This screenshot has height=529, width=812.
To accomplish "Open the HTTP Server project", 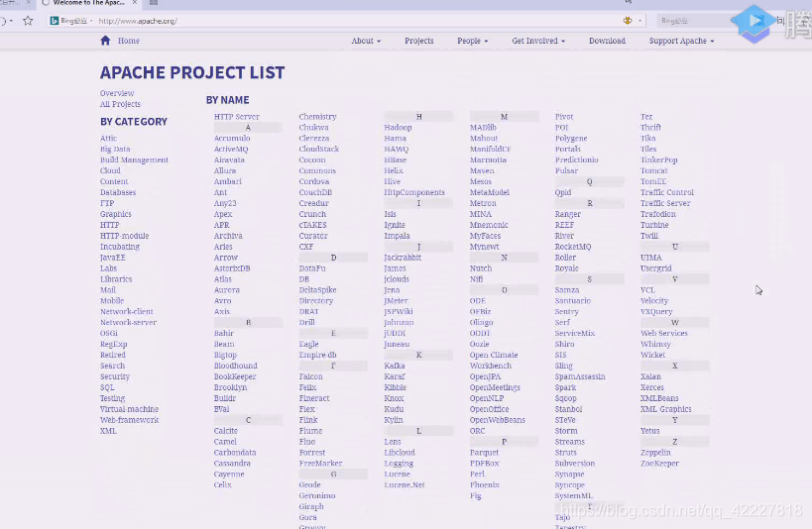I will (237, 117).
